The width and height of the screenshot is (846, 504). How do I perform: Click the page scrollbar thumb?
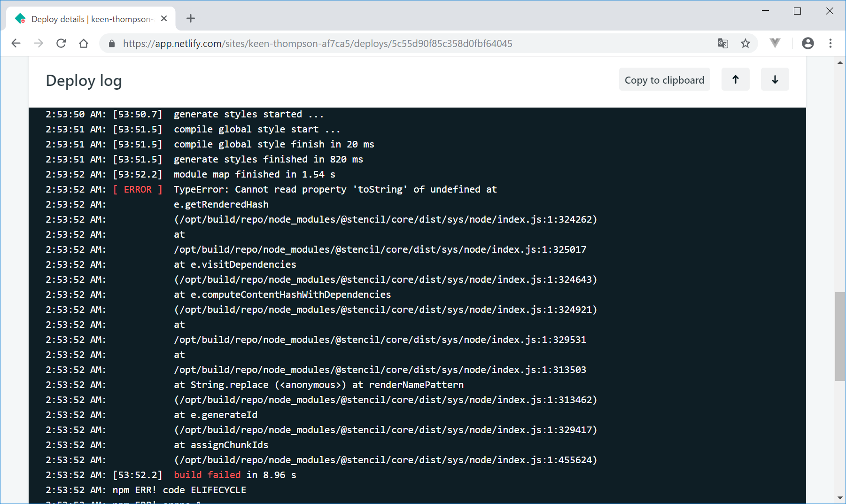tap(840, 336)
